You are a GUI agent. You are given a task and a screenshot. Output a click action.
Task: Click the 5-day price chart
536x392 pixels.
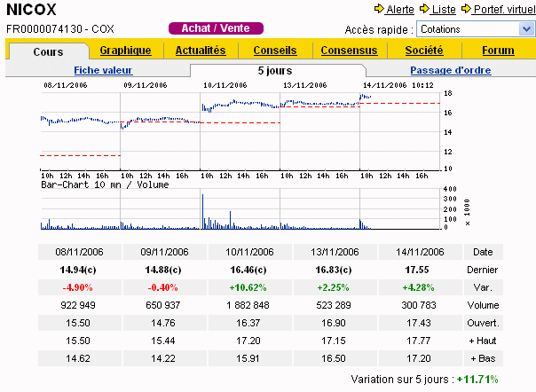(240, 129)
